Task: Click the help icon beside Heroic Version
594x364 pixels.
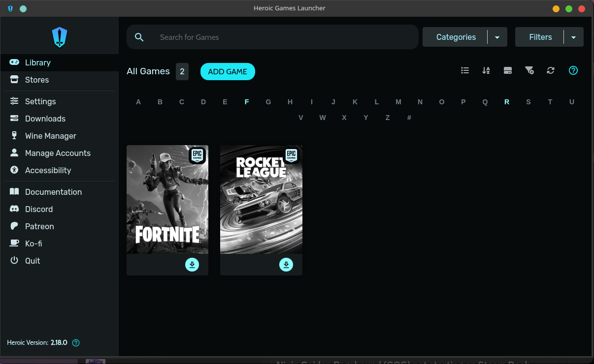Action: coord(76,343)
